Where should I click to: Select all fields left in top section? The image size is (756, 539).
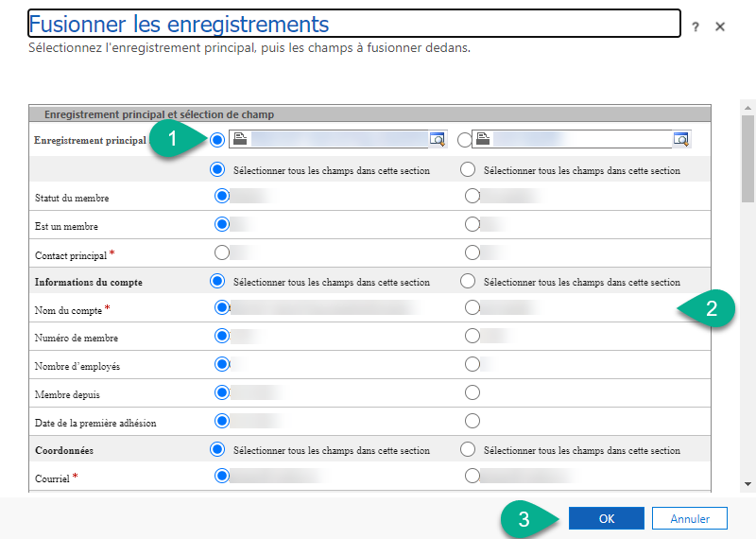click(x=217, y=170)
